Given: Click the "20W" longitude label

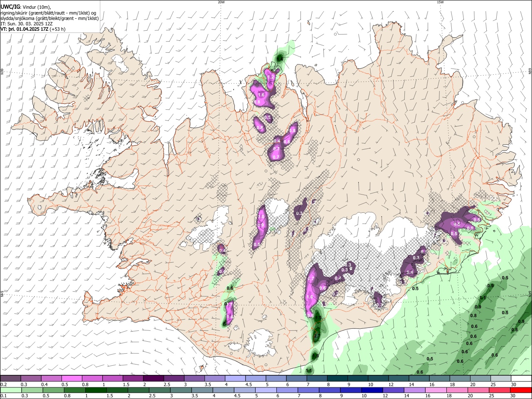Looking at the screenshot, I should coord(221,2).
